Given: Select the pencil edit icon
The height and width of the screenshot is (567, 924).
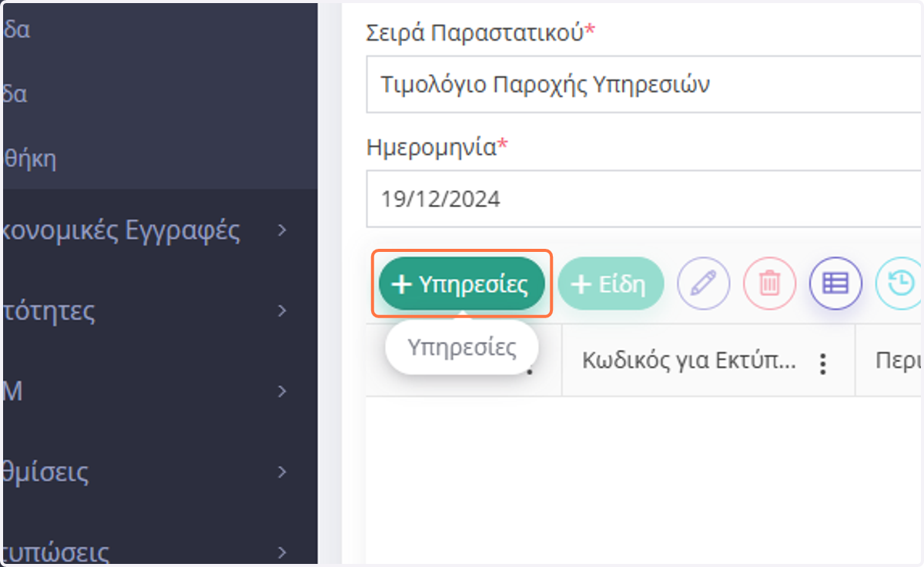Looking at the screenshot, I should click(x=703, y=283).
